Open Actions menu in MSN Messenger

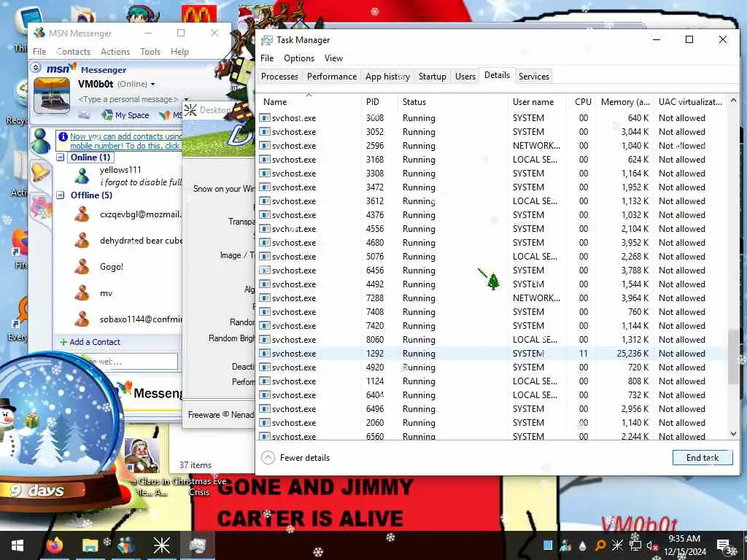[115, 52]
